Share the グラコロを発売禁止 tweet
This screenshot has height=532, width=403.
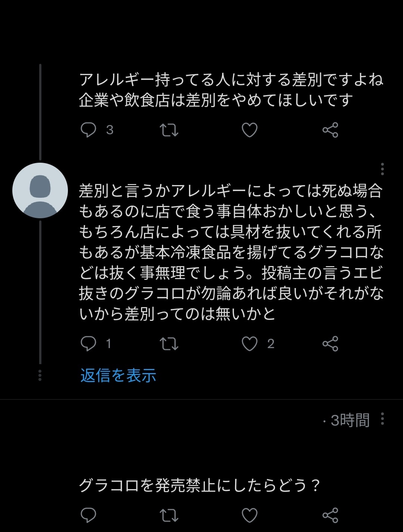330,515
